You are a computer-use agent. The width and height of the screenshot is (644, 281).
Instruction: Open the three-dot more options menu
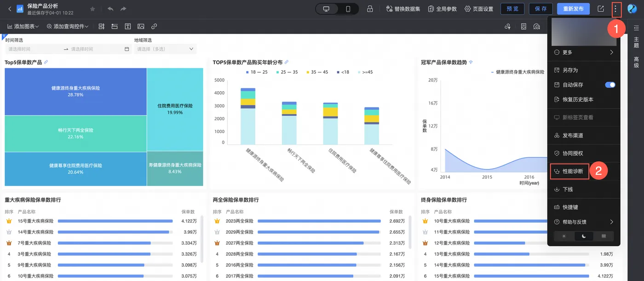click(x=615, y=9)
